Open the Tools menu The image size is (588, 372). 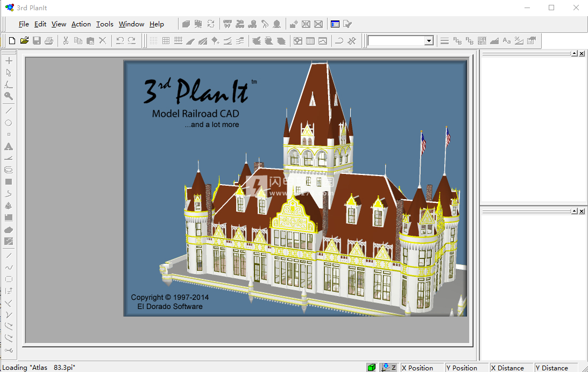104,24
